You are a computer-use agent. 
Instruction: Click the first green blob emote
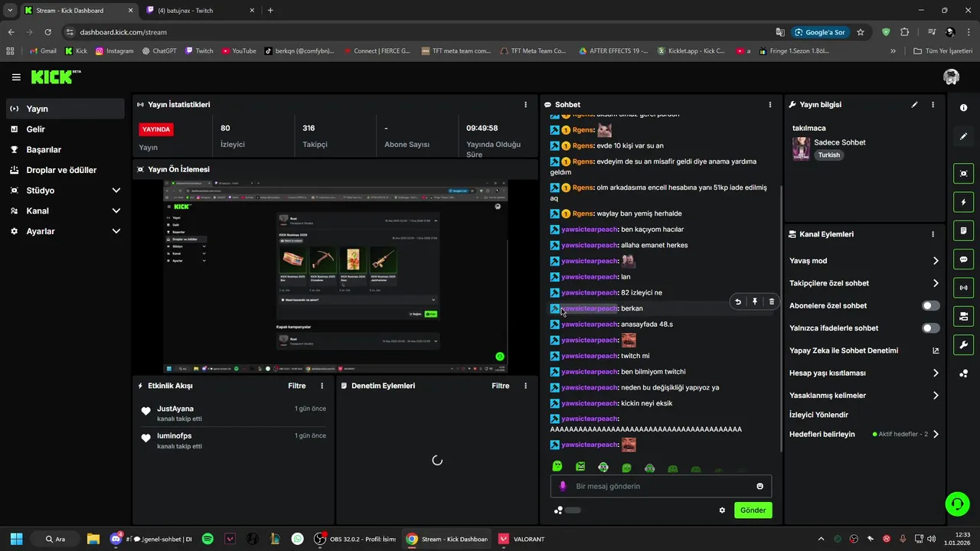[x=557, y=467]
